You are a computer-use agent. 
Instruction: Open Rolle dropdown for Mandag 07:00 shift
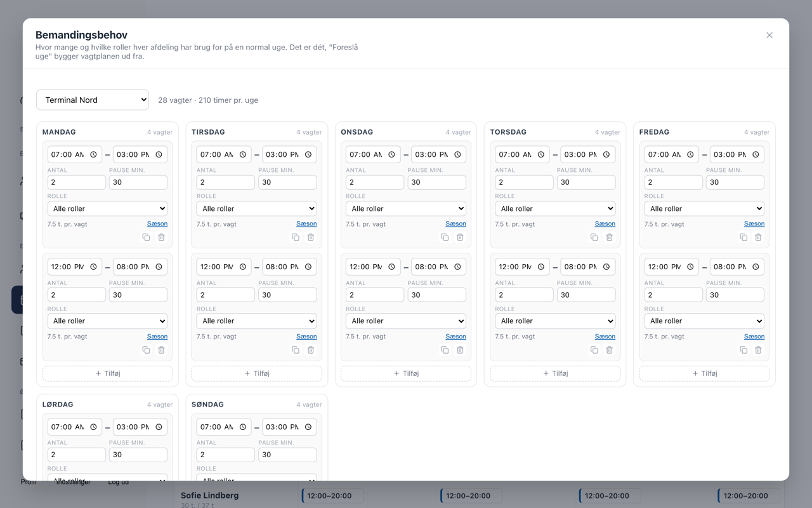click(107, 208)
